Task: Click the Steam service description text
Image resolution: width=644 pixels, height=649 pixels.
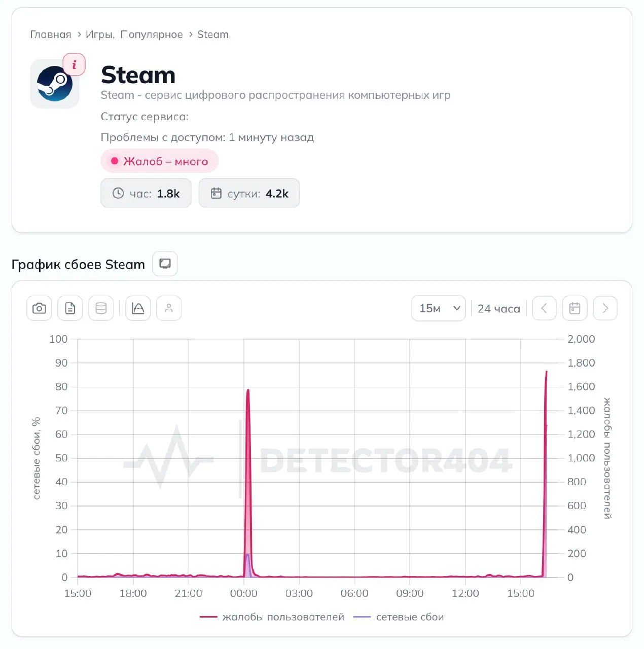Action: [x=275, y=95]
